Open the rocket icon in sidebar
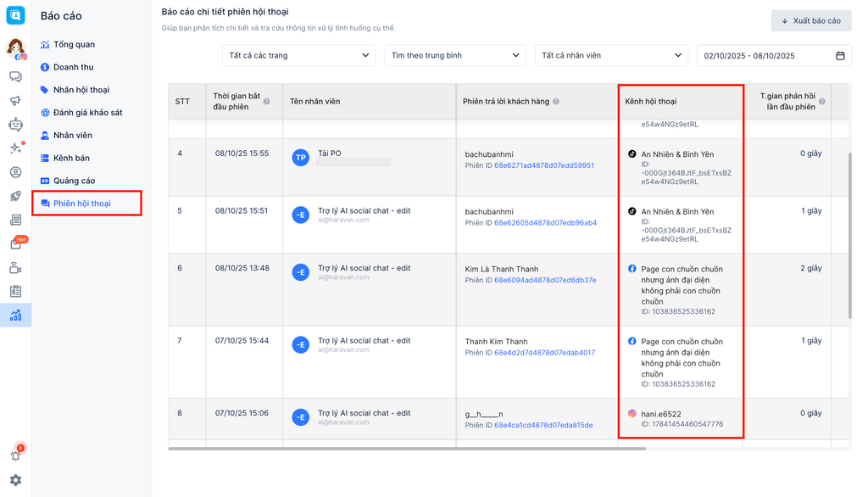 [x=15, y=197]
